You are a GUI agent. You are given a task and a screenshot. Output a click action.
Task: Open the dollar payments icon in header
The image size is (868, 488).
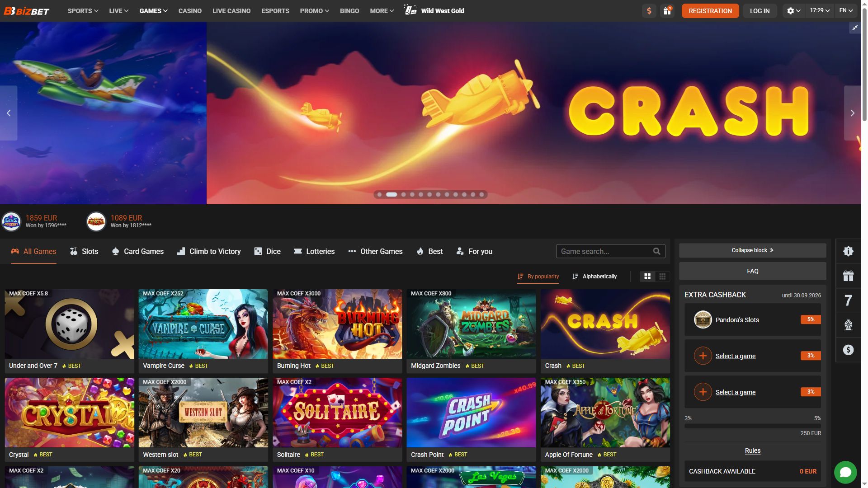click(649, 11)
